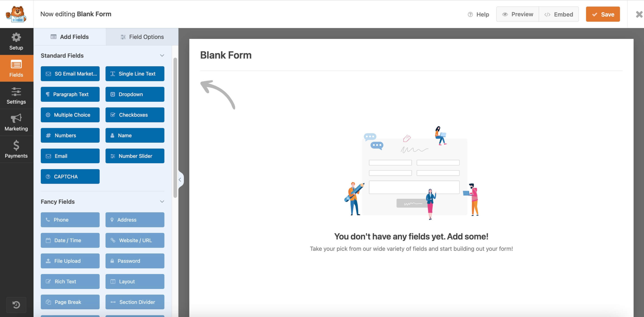This screenshot has height=317, width=644.
Task: Switch to Field Options tab
Action: pos(142,37)
